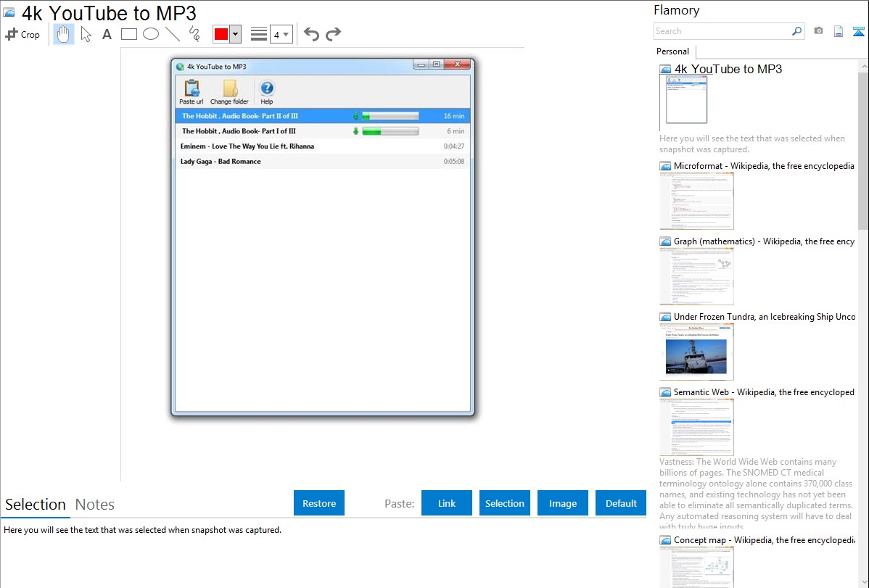The height and width of the screenshot is (588, 869).
Task: Click the Image paste button
Action: tap(563, 503)
